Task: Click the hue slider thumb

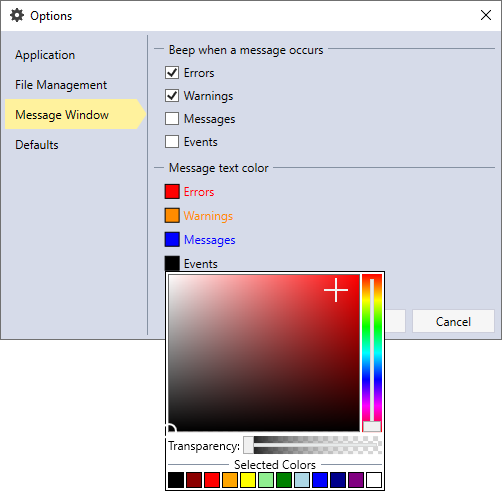Action: tap(372, 426)
